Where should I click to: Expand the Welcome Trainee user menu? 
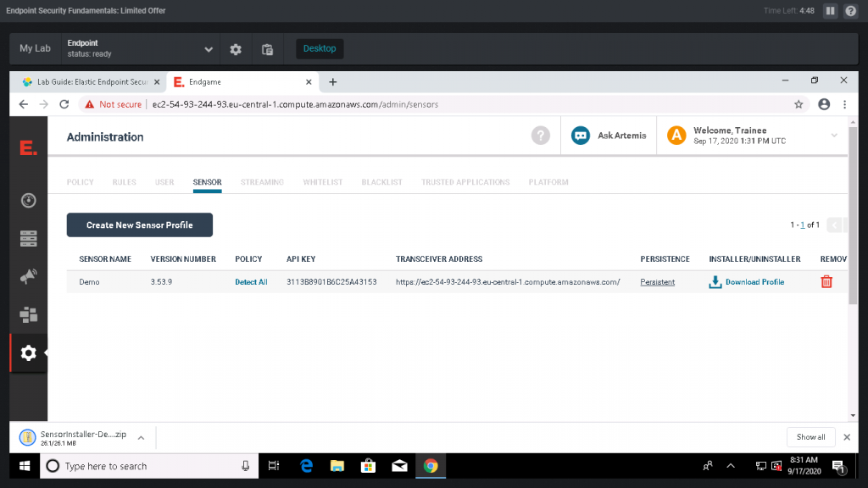834,136
